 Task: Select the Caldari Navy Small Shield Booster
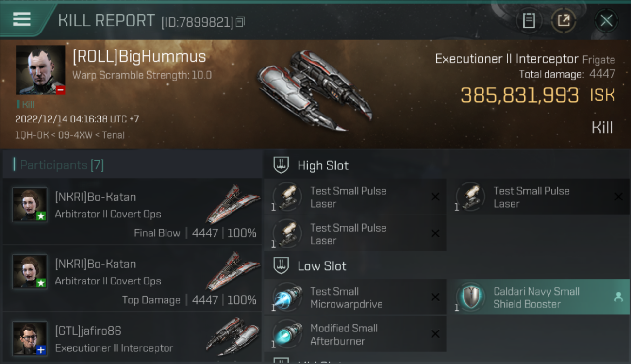tap(538, 297)
